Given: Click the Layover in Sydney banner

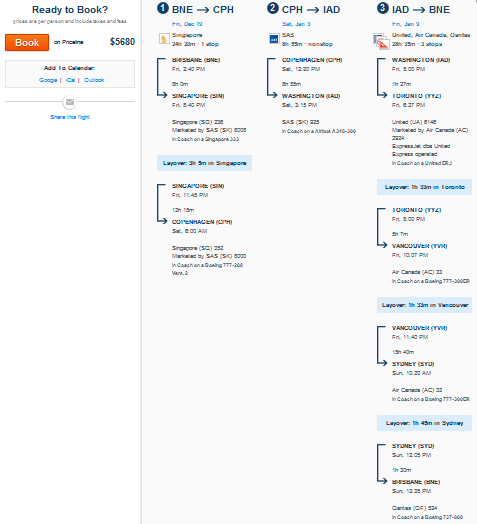Looking at the screenshot, I should point(424,423).
